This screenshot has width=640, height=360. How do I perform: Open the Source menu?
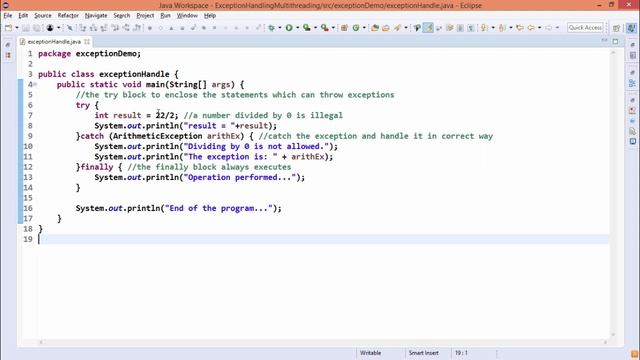pos(43,16)
